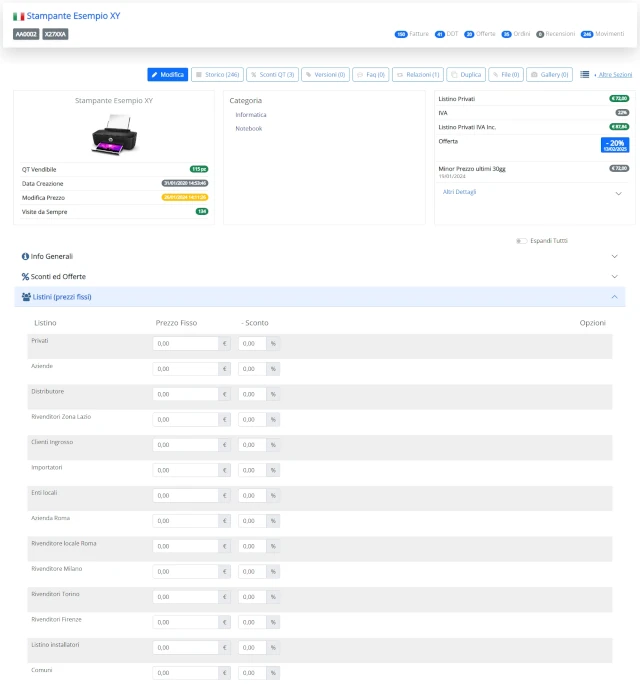Click the QT Vendibile 115 pz badge
Image resolution: width=640 pixels, height=687 pixels.
pos(199,169)
